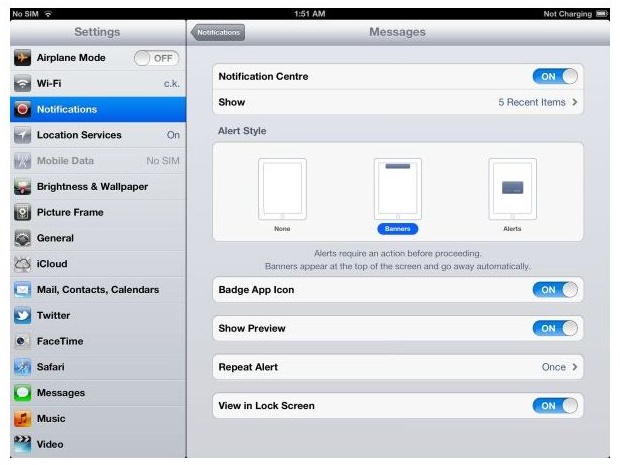
Task: Tap the Wi-Fi signal icon
Action: 23,83
